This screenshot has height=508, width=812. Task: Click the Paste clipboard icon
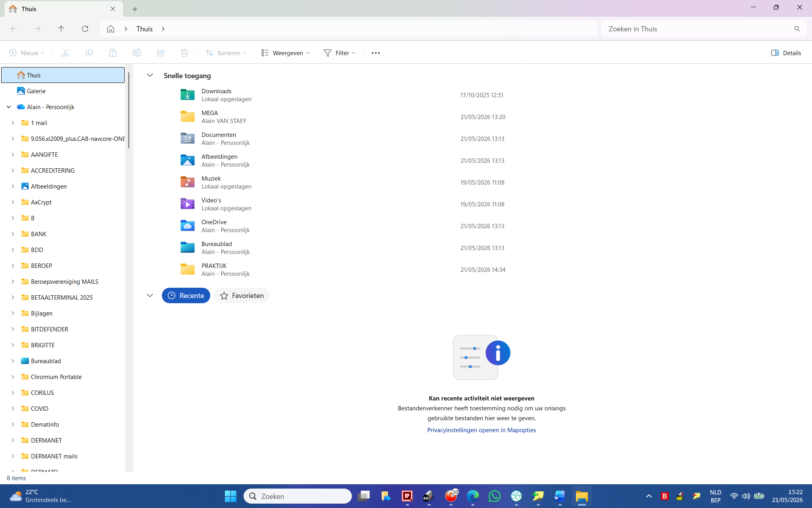tap(113, 53)
